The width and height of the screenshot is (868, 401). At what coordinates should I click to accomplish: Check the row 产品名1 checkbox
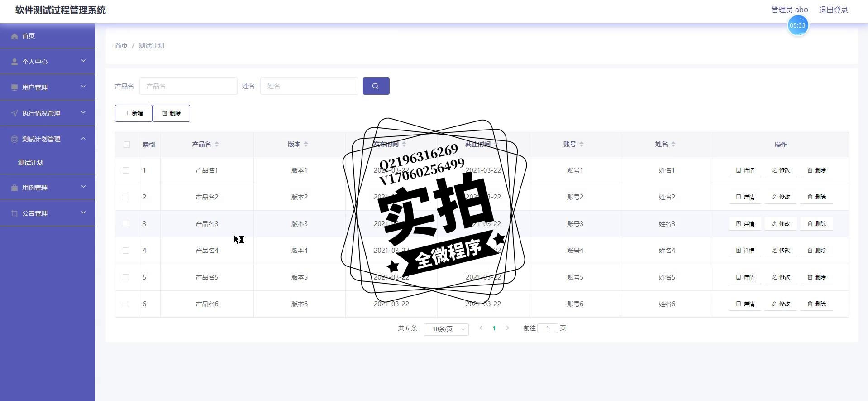[x=126, y=170]
